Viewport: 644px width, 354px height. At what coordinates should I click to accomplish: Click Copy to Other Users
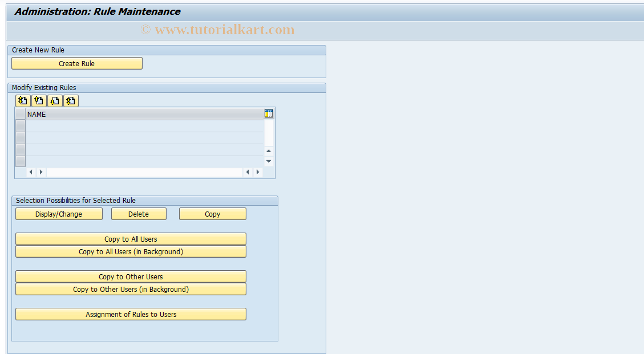click(131, 277)
